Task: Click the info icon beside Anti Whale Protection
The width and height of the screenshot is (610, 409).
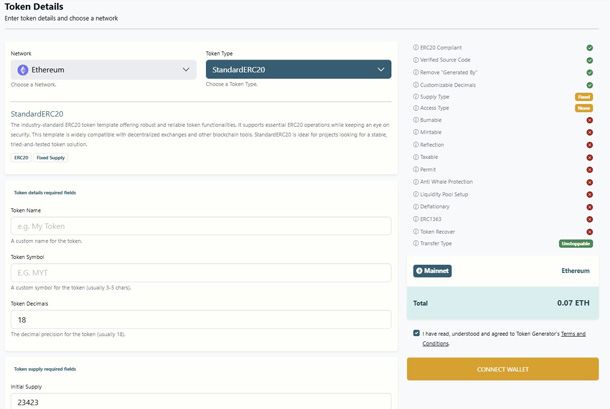Action: pyautogui.click(x=416, y=182)
